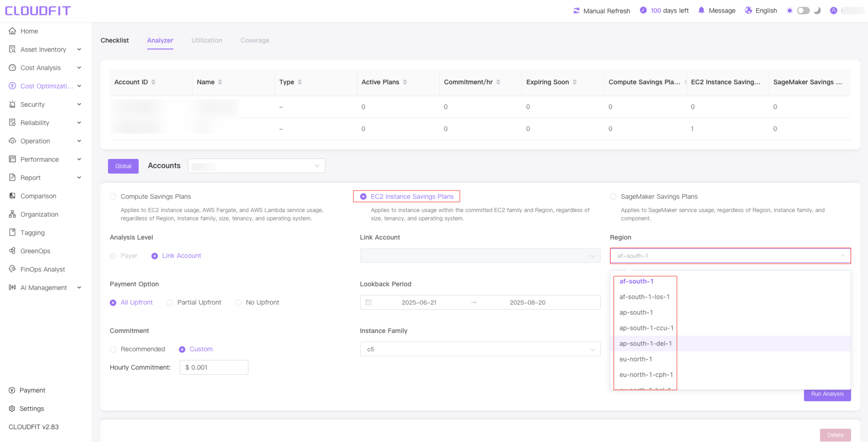
Task: Open the Link Account dropdown
Action: pyautogui.click(x=480, y=256)
